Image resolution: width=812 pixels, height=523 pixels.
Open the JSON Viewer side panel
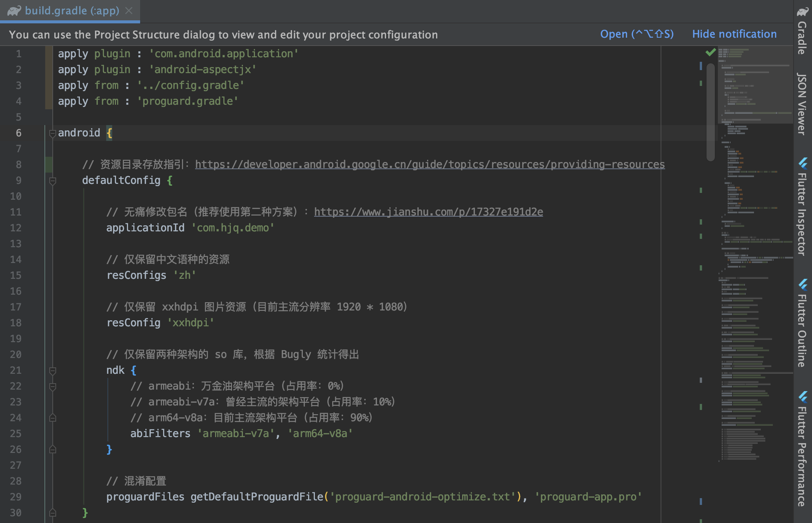[802, 104]
